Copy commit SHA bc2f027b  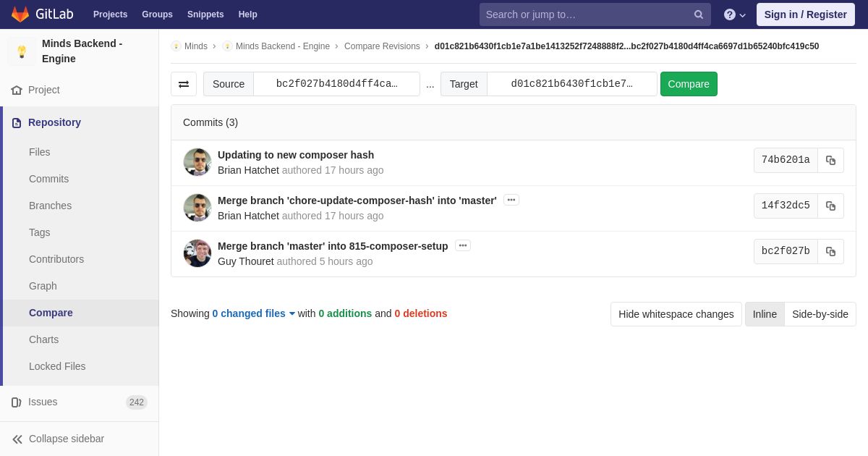[830, 252]
